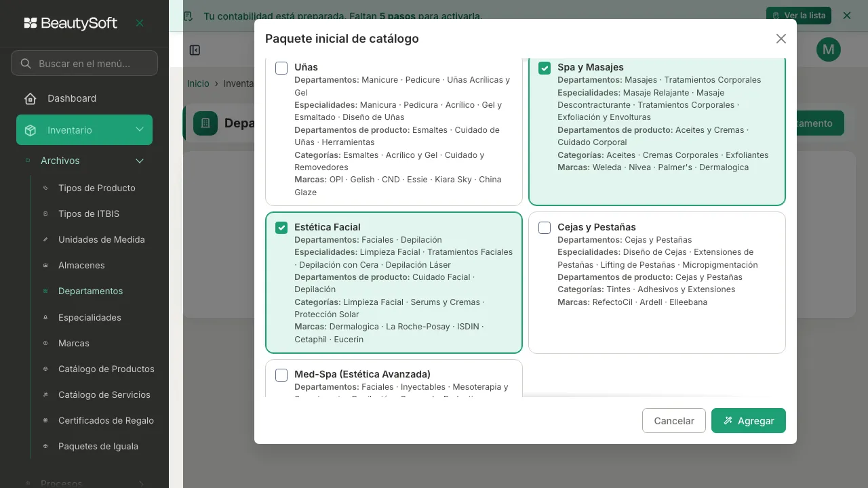Image resolution: width=868 pixels, height=488 pixels.
Task: Dismiss the accounting banner with its X icon
Action: point(846,15)
